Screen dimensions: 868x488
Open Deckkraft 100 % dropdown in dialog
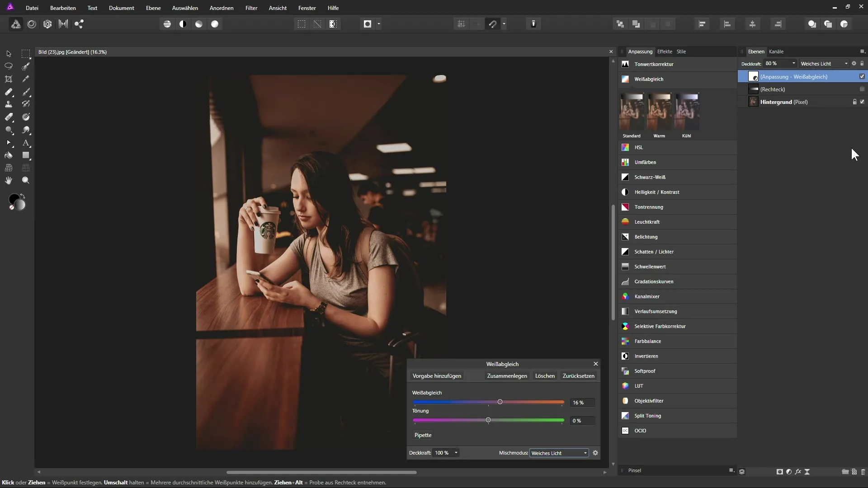[x=456, y=453]
